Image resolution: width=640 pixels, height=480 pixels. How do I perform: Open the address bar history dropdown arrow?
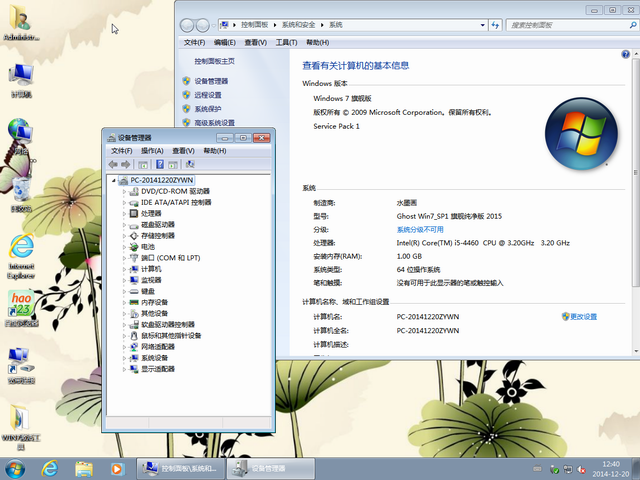click(483, 25)
